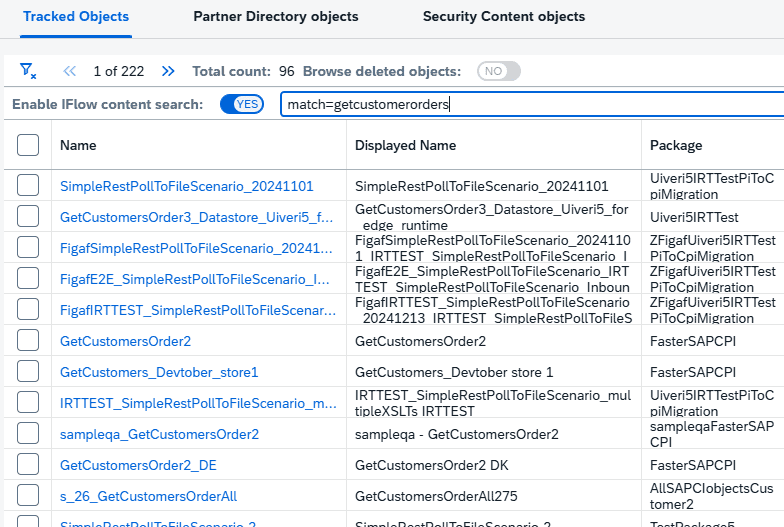Click the Displayed Name column header
The image size is (784, 527).
coord(406,145)
